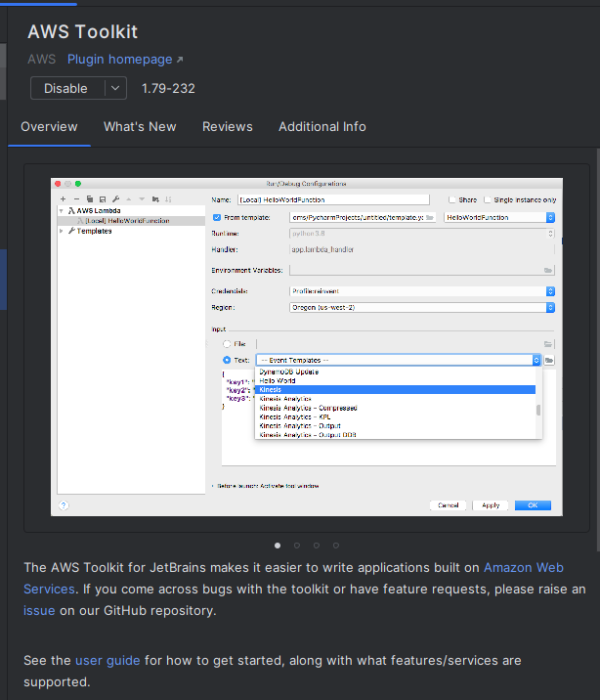This screenshot has width=600, height=700.
Task: Select the fourth carousel dot
Action: (336, 546)
